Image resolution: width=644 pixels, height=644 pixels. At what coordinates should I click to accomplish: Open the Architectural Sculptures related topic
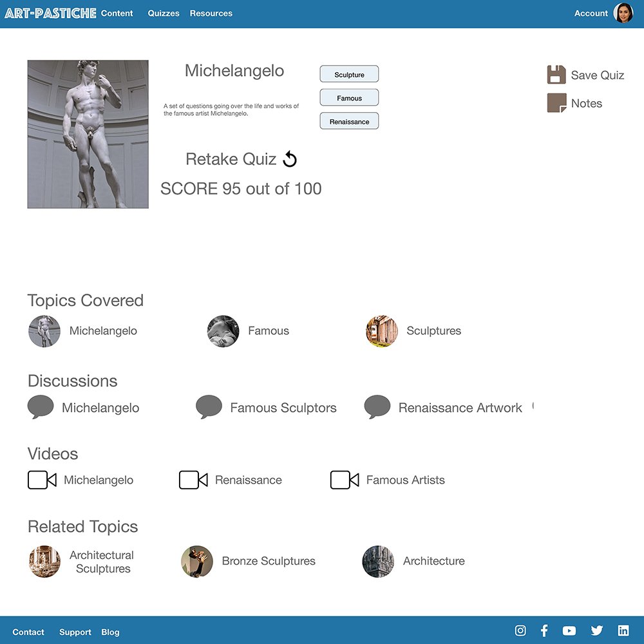(x=102, y=562)
